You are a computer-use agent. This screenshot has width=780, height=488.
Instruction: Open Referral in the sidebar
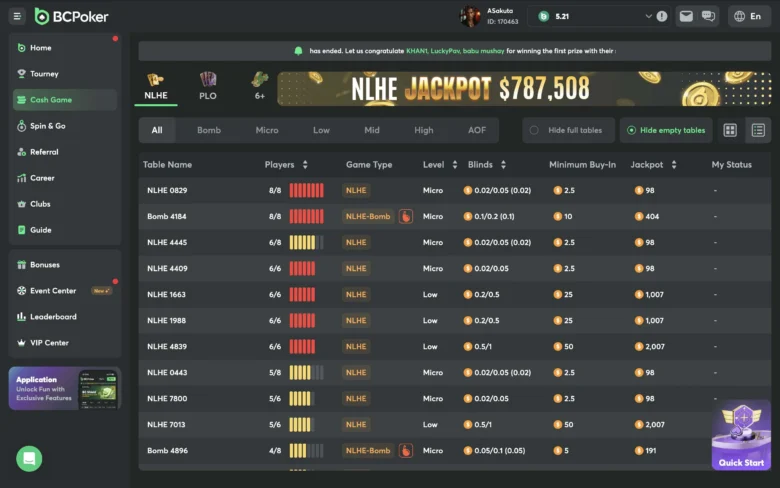pyautogui.click(x=65, y=152)
